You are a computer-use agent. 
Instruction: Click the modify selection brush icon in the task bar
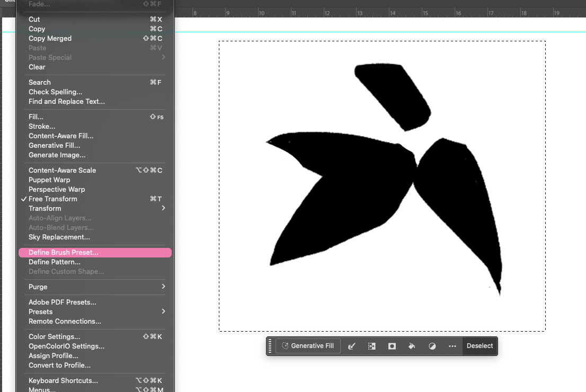352,346
